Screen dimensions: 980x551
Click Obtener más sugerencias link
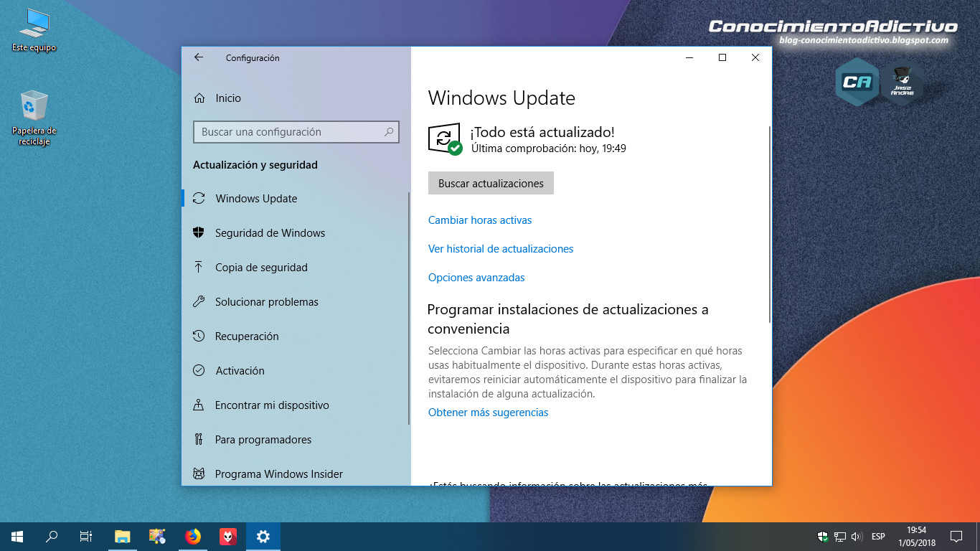pyautogui.click(x=488, y=413)
